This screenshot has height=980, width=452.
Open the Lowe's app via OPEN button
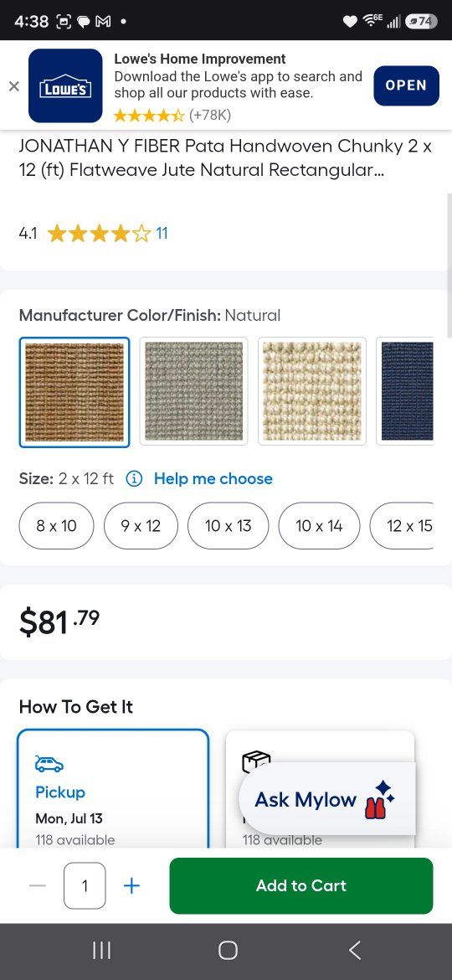click(x=406, y=85)
